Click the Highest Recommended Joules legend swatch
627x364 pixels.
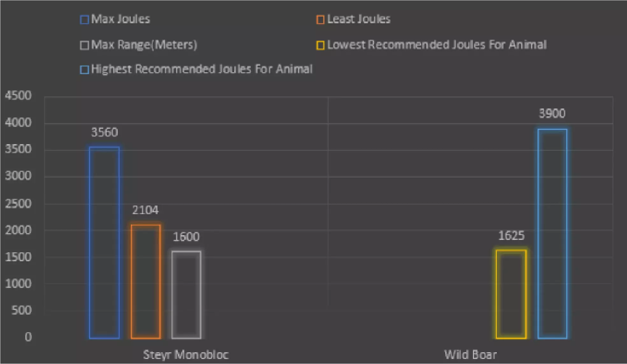(84, 70)
